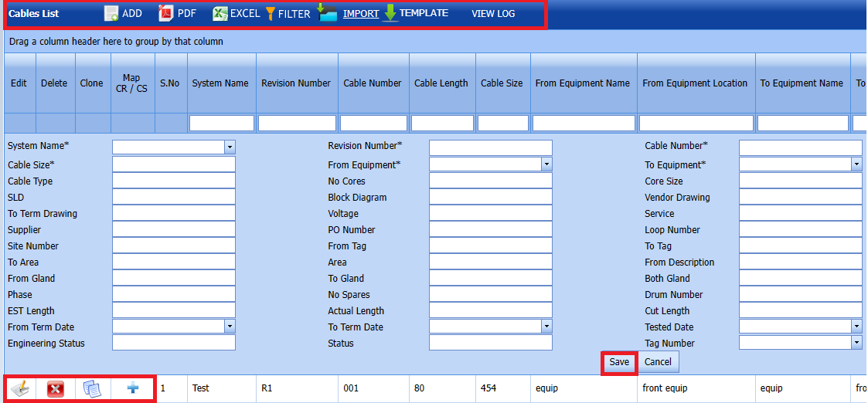Open VIEW LOG from toolbar
Screen dimensions: 868x403
(x=493, y=14)
